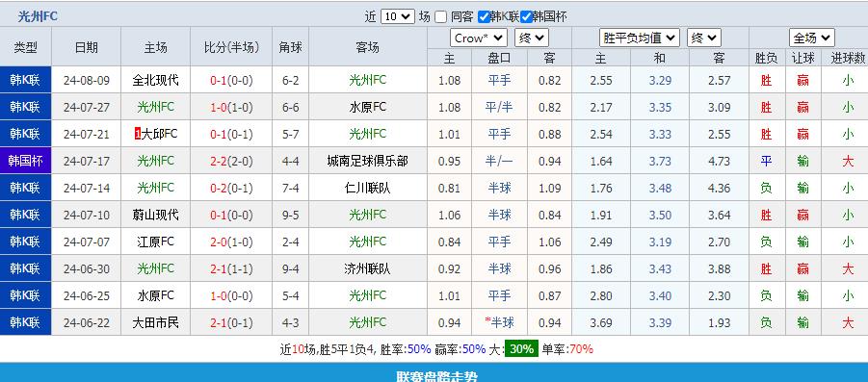The width and height of the screenshot is (868, 382).
Task: Click the 类型 column header
Action: click(x=25, y=47)
